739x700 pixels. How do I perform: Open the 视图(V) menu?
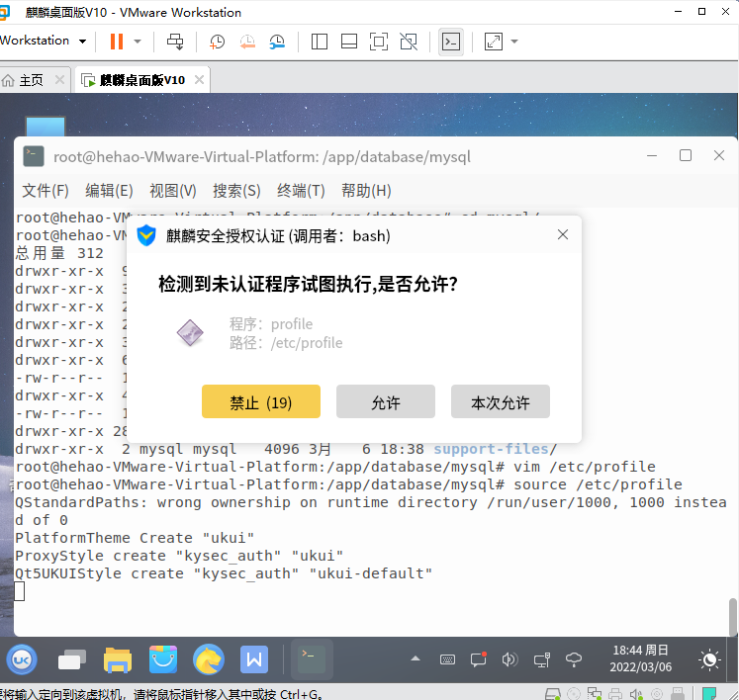pyautogui.click(x=172, y=191)
